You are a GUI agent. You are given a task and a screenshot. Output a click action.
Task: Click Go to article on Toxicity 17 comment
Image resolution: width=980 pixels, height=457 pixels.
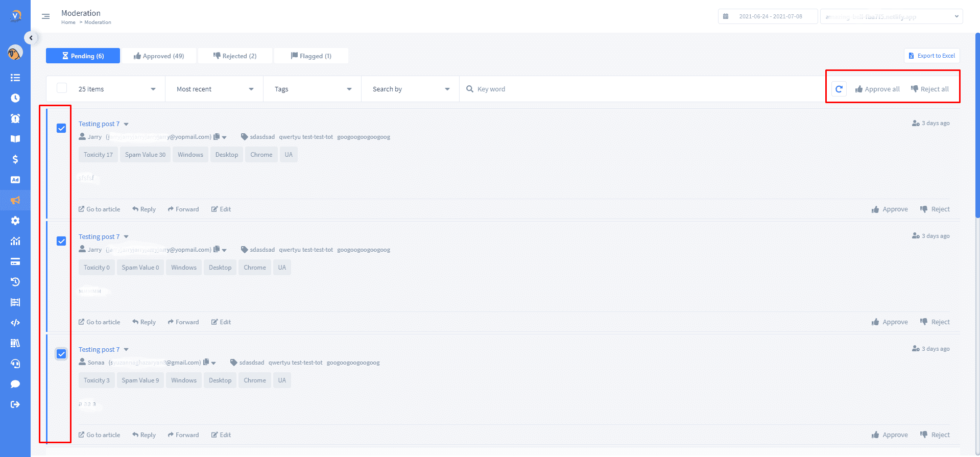tap(100, 209)
